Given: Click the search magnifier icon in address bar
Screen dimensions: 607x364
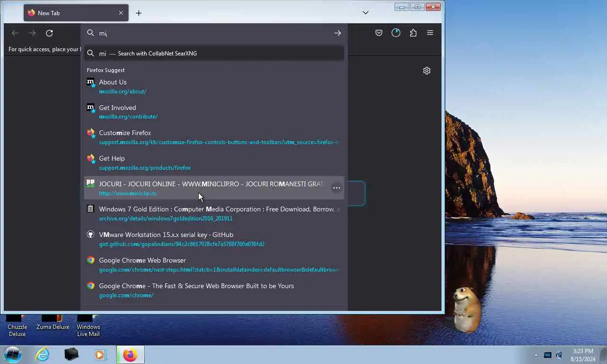Looking at the screenshot, I should point(90,33).
